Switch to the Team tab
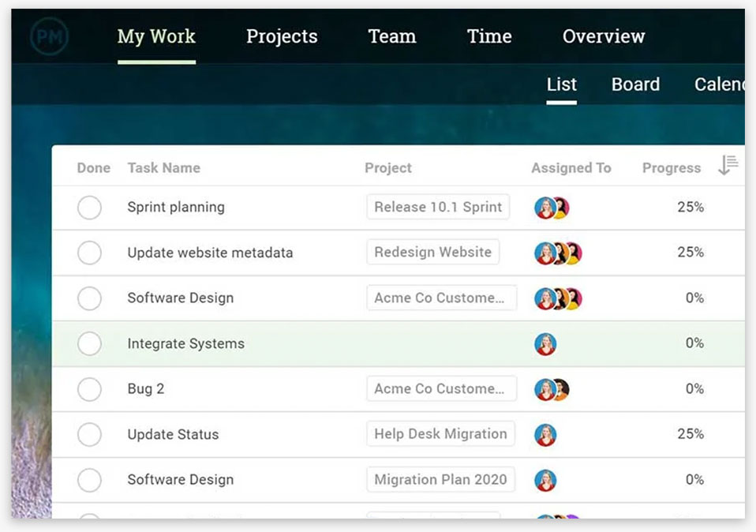This screenshot has width=756, height=532. pos(392,36)
